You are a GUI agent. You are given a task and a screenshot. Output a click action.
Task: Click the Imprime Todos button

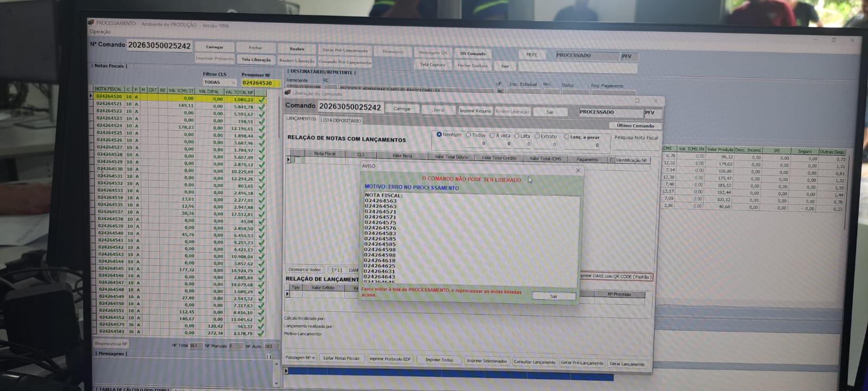click(439, 360)
